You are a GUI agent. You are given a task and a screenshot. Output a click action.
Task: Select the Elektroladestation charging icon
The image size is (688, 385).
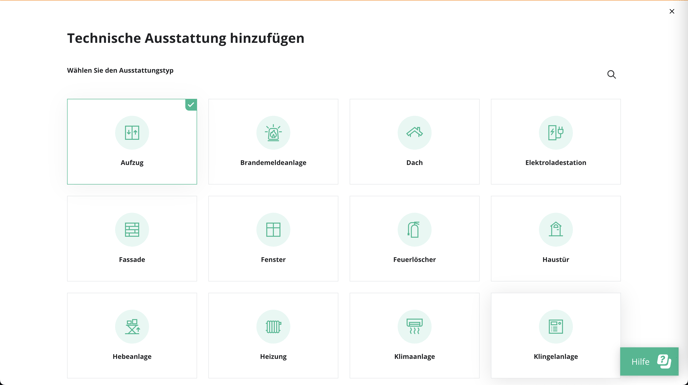pyautogui.click(x=555, y=133)
